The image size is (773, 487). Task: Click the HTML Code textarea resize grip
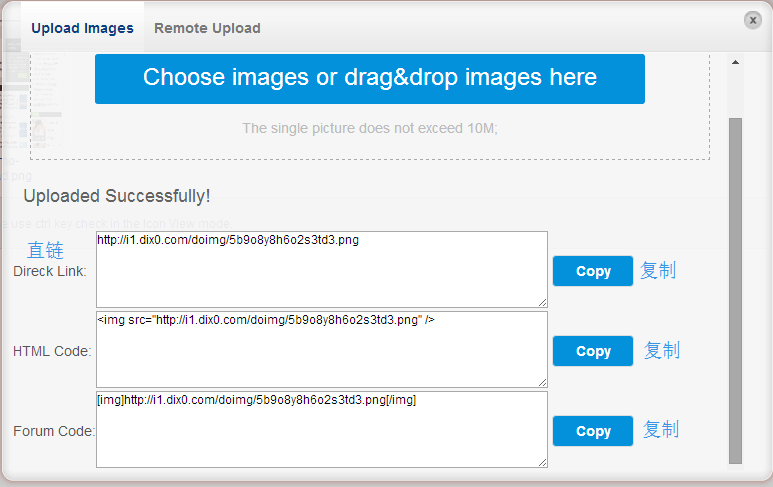tap(542, 383)
